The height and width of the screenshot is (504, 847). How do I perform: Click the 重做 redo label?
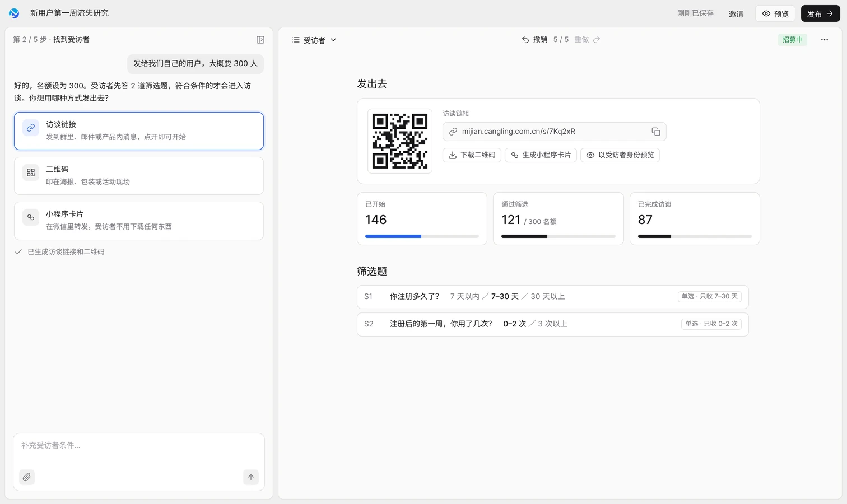(581, 40)
